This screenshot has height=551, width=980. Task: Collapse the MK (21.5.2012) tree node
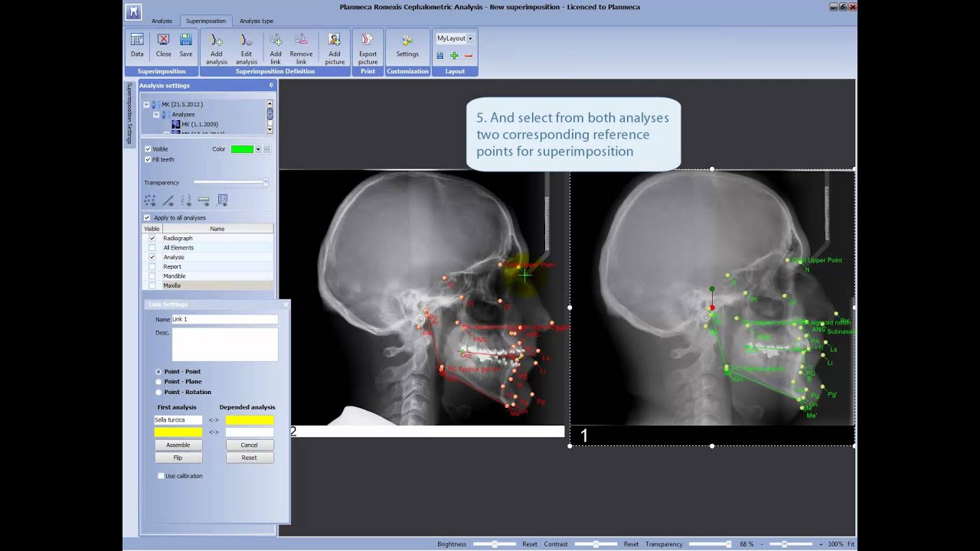point(146,104)
